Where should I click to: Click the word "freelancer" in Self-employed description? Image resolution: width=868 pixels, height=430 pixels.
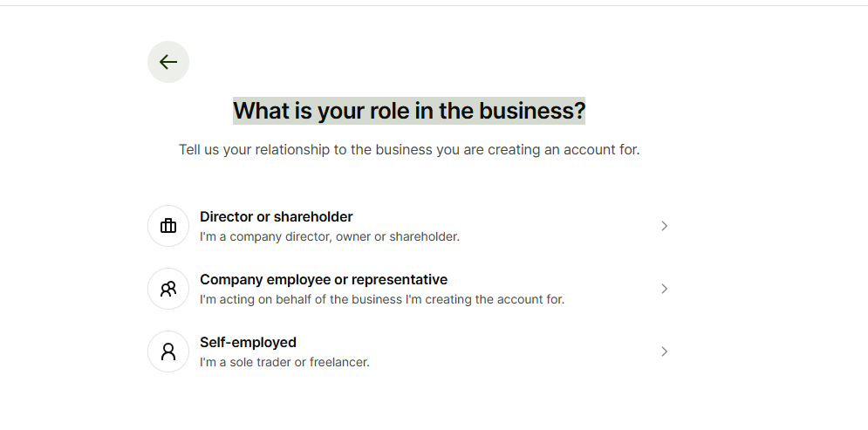point(340,362)
